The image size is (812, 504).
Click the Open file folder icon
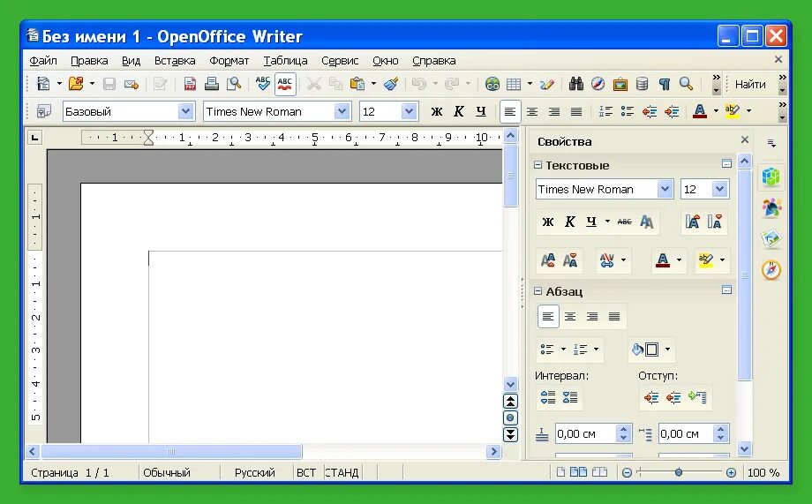(x=76, y=83)
